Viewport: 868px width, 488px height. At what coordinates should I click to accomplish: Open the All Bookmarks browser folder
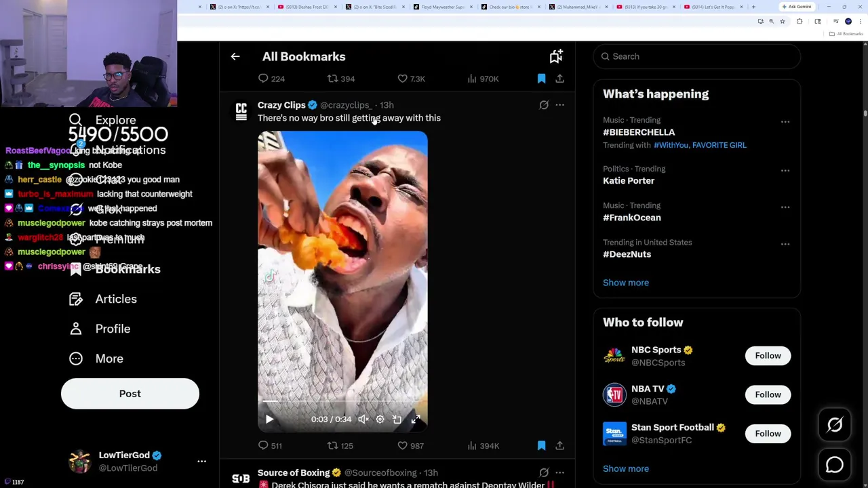847,34
